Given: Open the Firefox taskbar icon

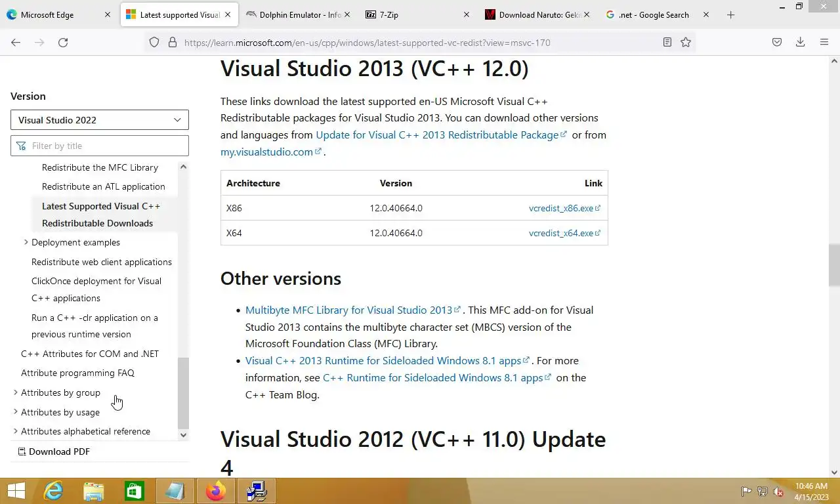Looking at the screenshot, I should [215, 491].
